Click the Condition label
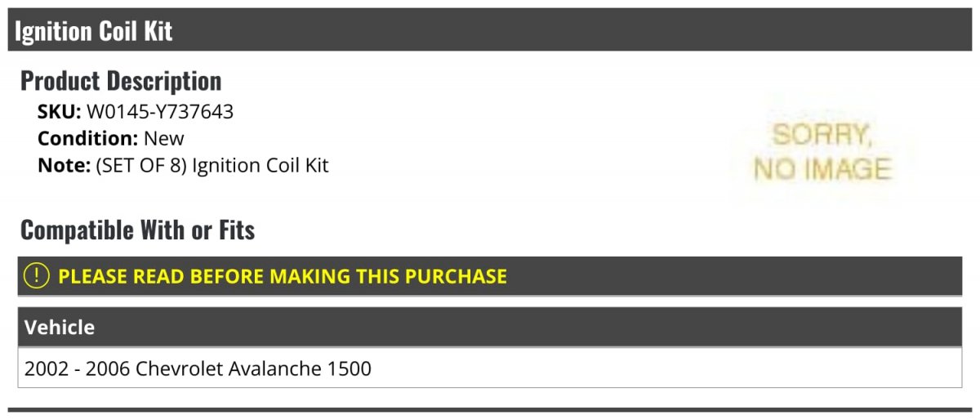Screen dimensions: 980x420 [88, 138]
